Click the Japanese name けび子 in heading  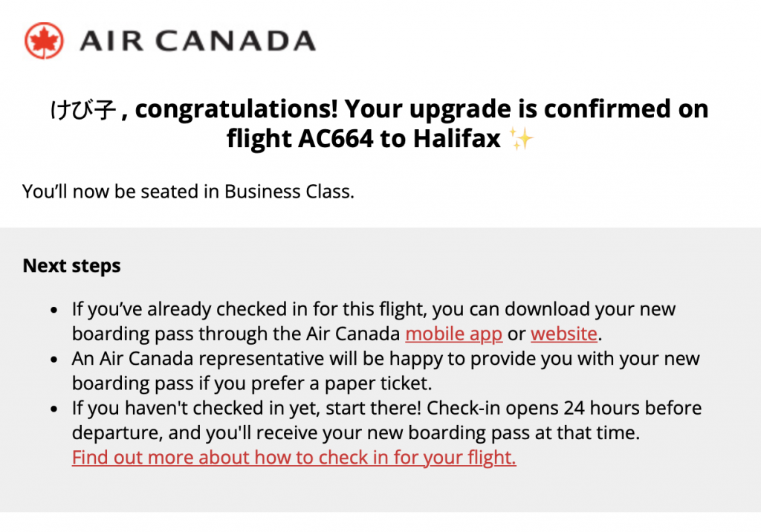pyautogui.click(x=82, y=110)
